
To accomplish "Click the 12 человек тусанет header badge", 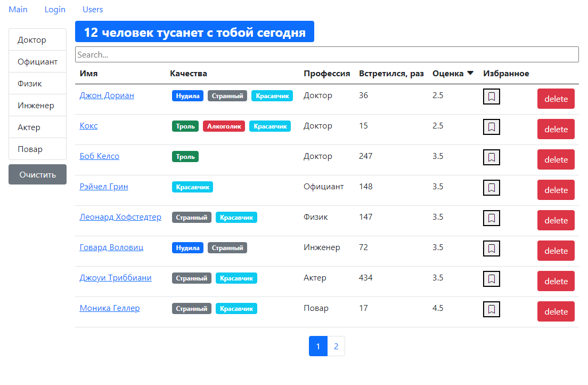I will point(194,31).
